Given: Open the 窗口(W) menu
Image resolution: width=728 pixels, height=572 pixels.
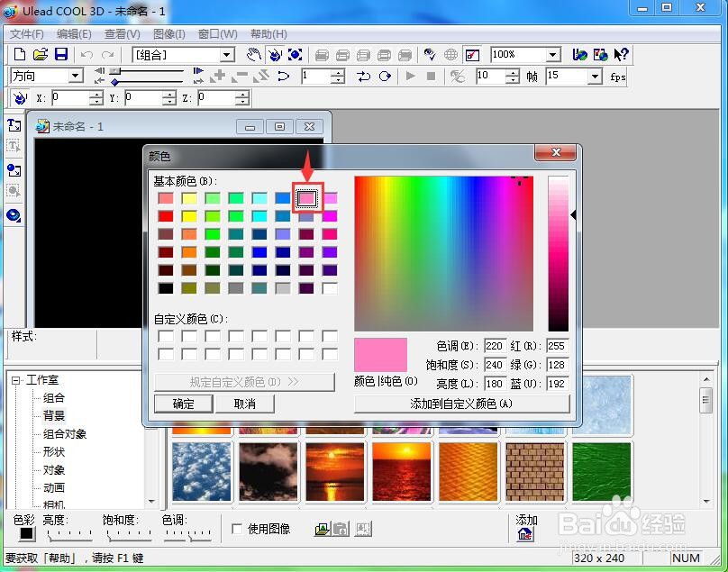Looking at the screenshot, I should 217,34.
